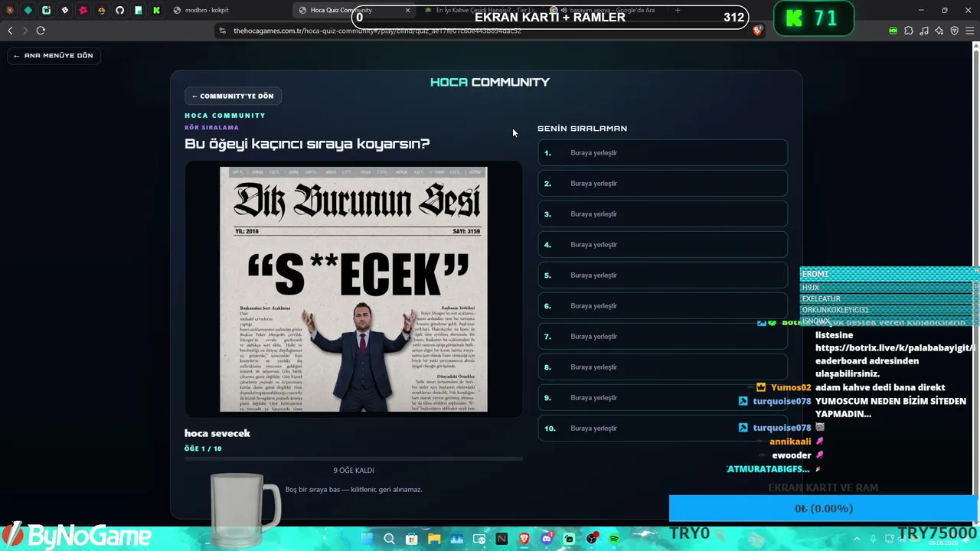
Task: Open Windows taskbar search
Action: [x=389, y=539]
